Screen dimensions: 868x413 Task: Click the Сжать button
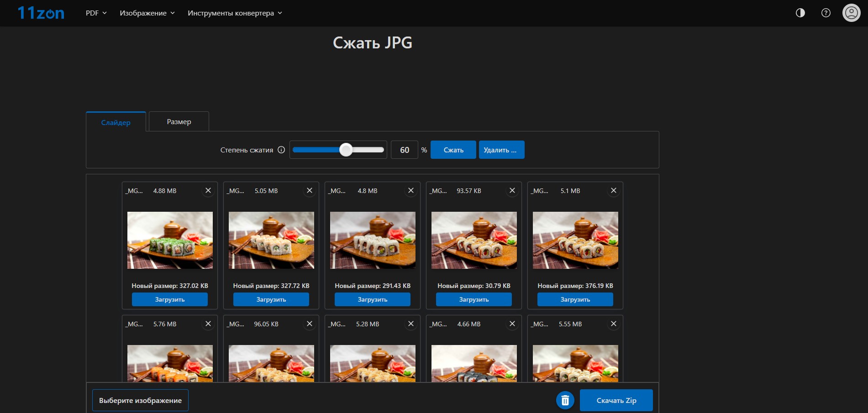pyautogui.click(x=453, y=150)
